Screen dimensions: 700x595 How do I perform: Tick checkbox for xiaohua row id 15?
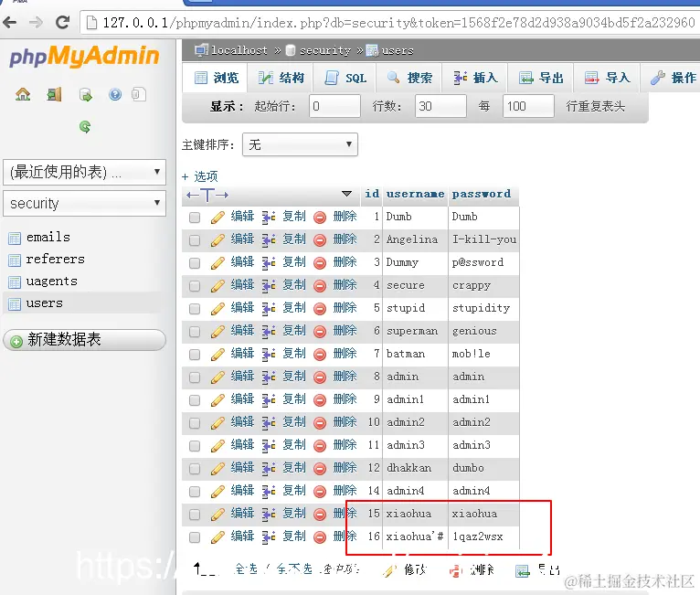[x=195, y=515]
